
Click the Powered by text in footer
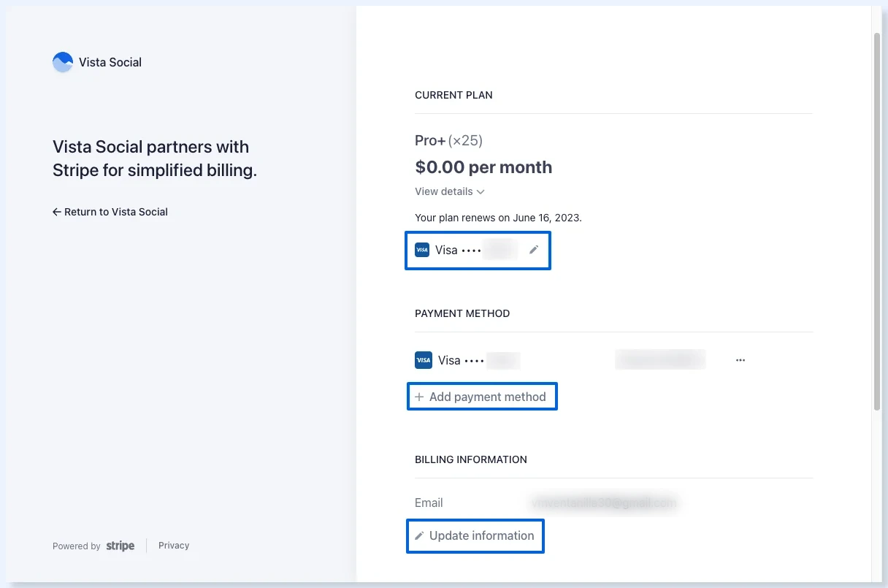click(77, 546)
